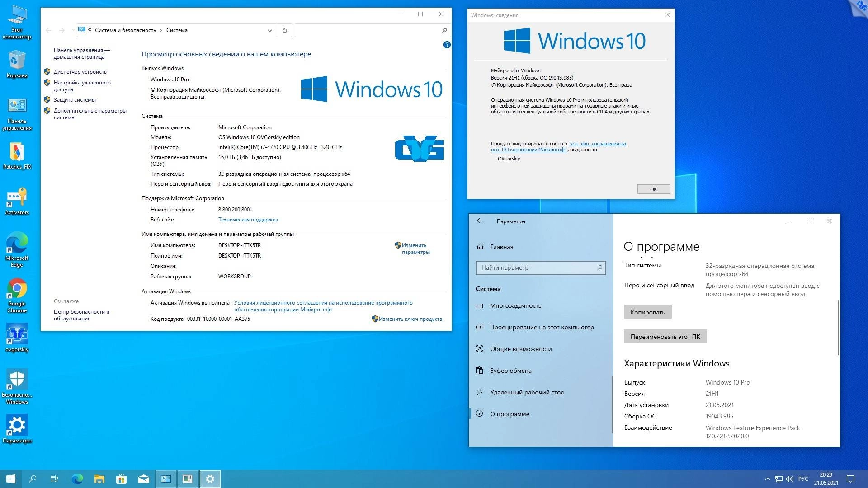
Task: Expand the address bar dropdown in Control Panel
Action: tap(270, 30)
